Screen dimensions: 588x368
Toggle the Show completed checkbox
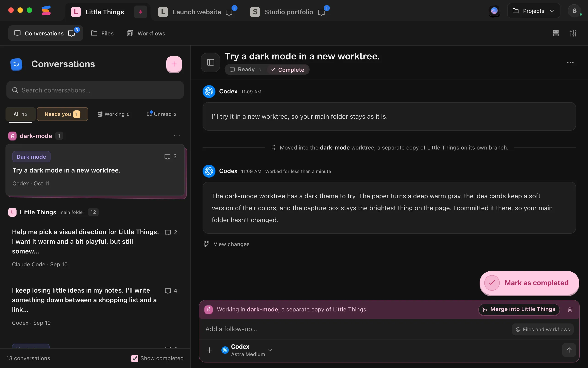pyautogui.click(x=135, y=358)
